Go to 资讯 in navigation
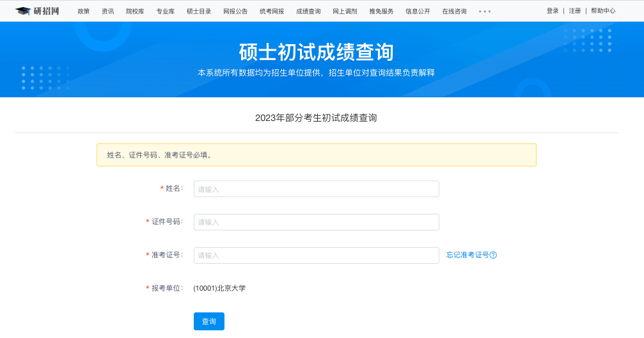Viewport: 644px width, 338px height. [108, 12]
